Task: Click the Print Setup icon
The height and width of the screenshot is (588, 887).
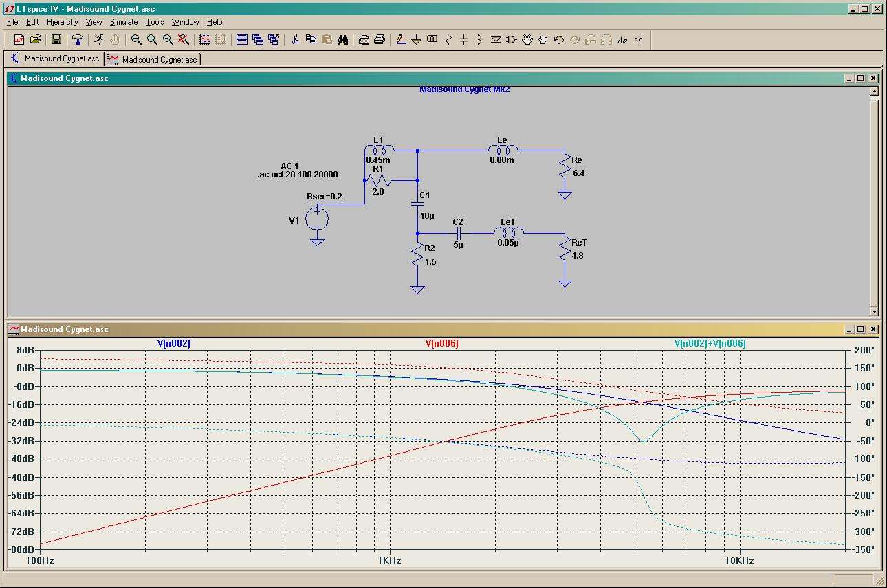Action: (x=364, y=40)
